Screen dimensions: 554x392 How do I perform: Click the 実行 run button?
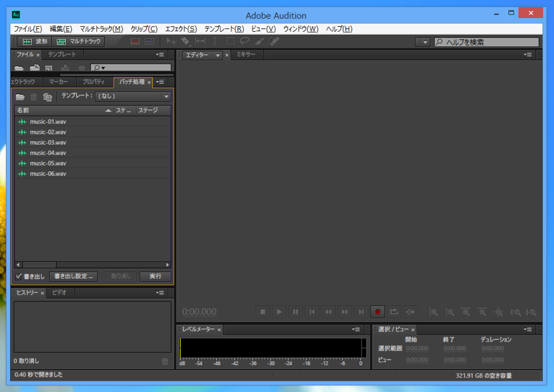[x=155, y=276]
